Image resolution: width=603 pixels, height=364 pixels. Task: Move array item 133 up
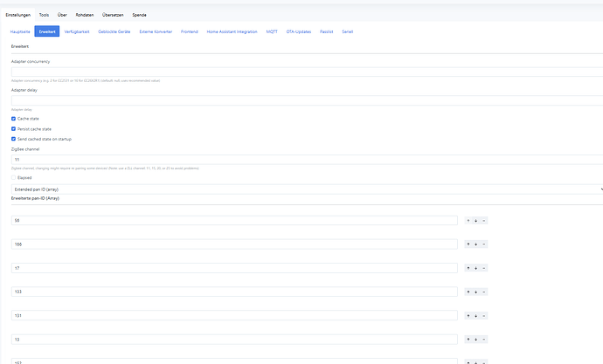pyautogui.click(x=468, y=291)
